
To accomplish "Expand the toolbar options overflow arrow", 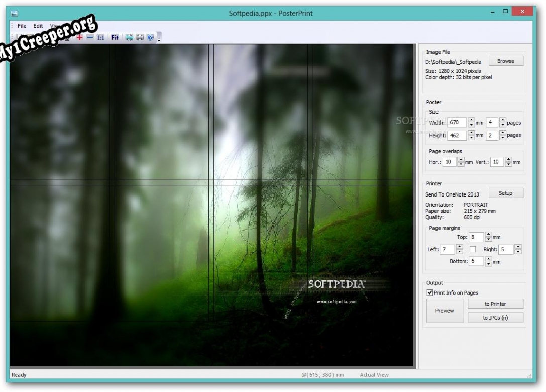I will (x=159, y=38).
